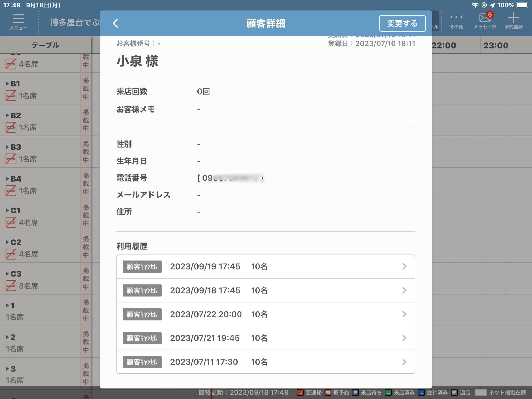Tap the 顧客キャンセル badge for 2023/09/19
Viewport: 532px width, 399px height.
point(142,266)
